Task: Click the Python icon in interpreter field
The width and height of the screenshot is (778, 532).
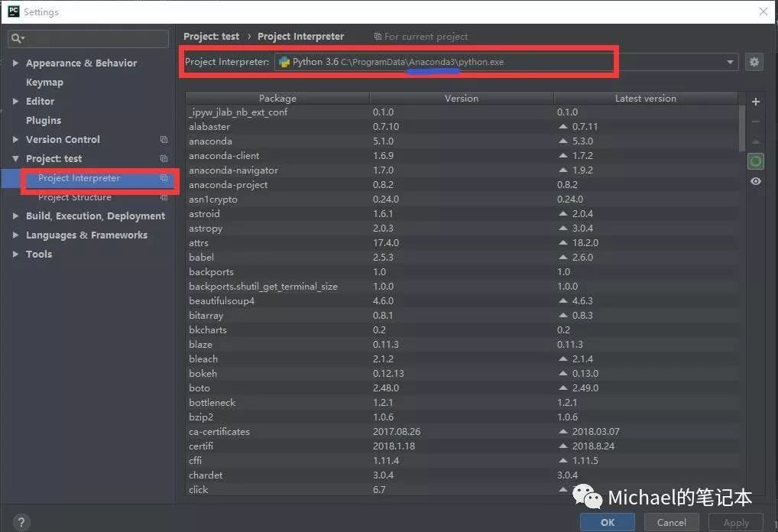Action: coord(284,62)
